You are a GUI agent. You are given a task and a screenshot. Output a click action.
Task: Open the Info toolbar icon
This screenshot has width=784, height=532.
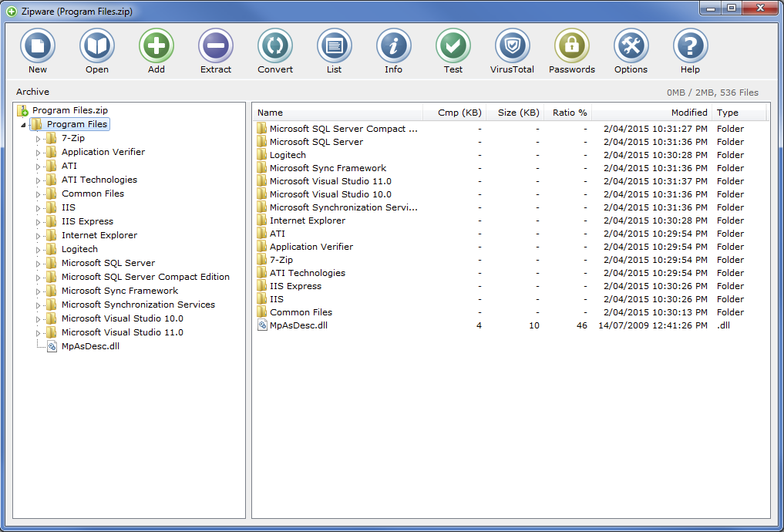(x=394, y=46)
